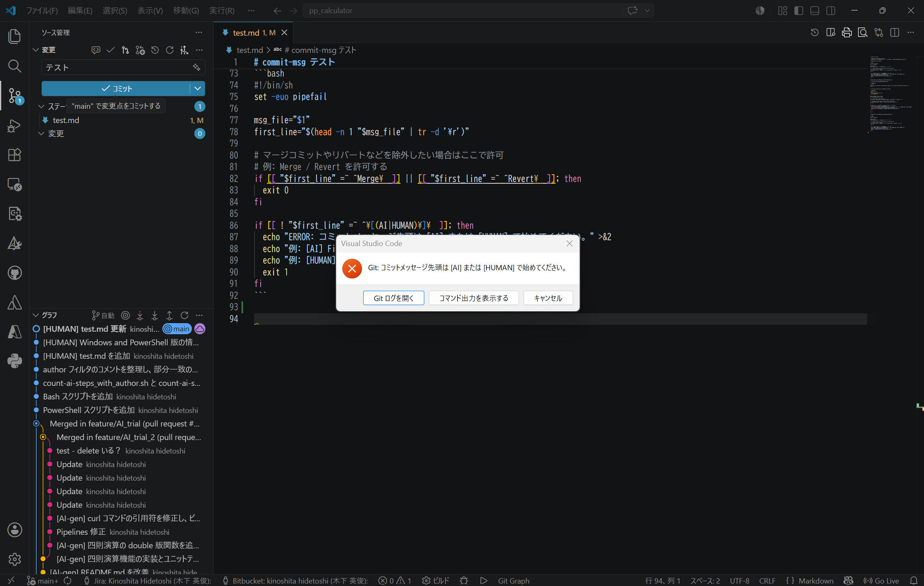Open ソース管理 panel more actions
924x586 pixels.
pos(199,32)
